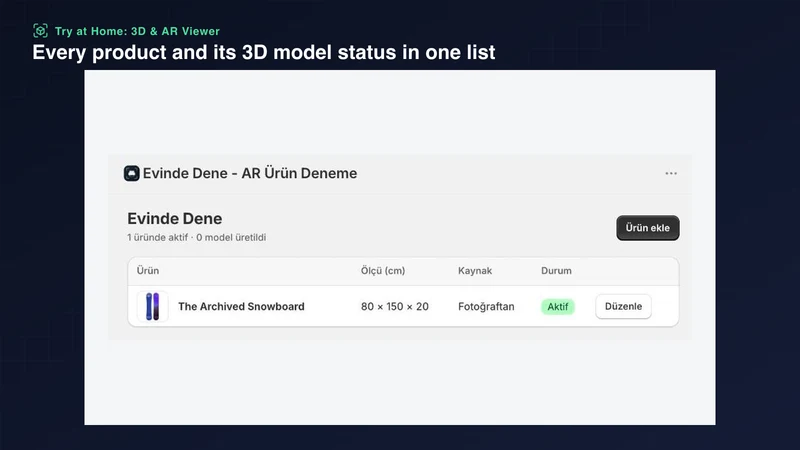Click the 'Every product and its 3D model status' headline

pyautogui.click(x=264, y=53)
